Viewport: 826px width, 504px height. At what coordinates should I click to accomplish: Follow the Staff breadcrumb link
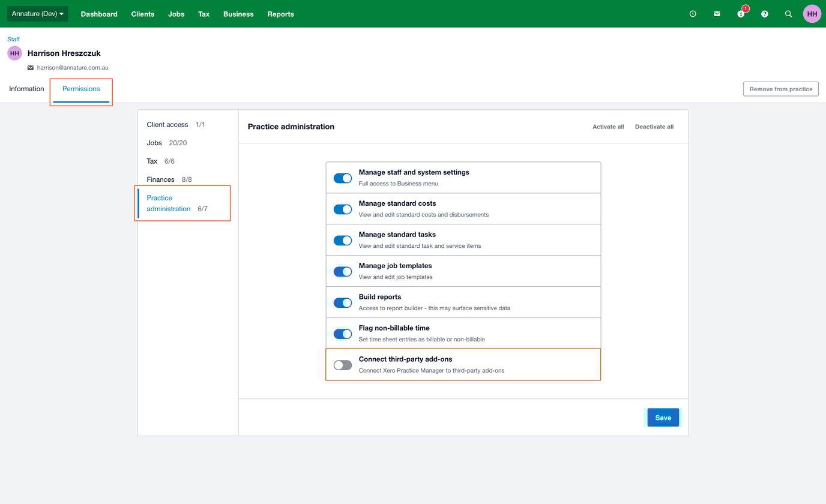point(13,39)
